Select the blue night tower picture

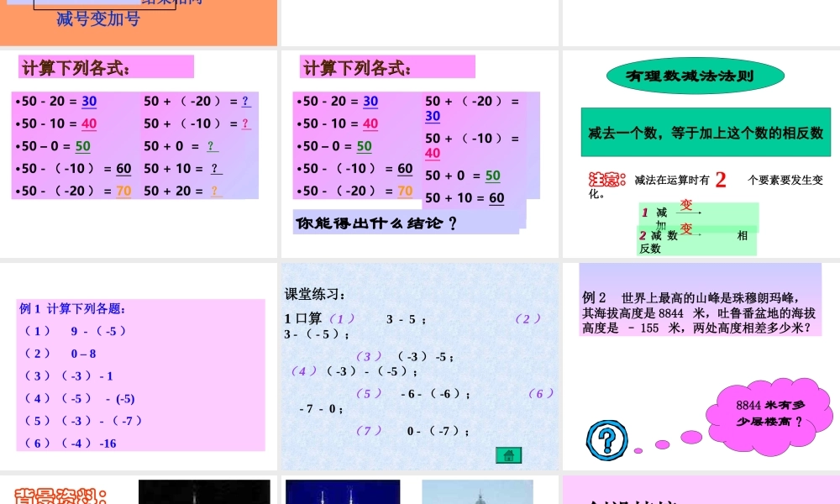click(343, 491)
